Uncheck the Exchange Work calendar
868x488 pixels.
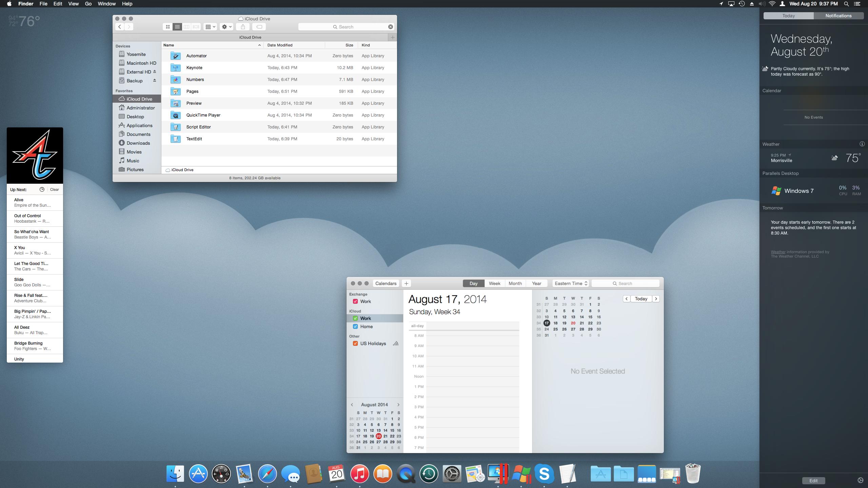(x=355, y=301)
